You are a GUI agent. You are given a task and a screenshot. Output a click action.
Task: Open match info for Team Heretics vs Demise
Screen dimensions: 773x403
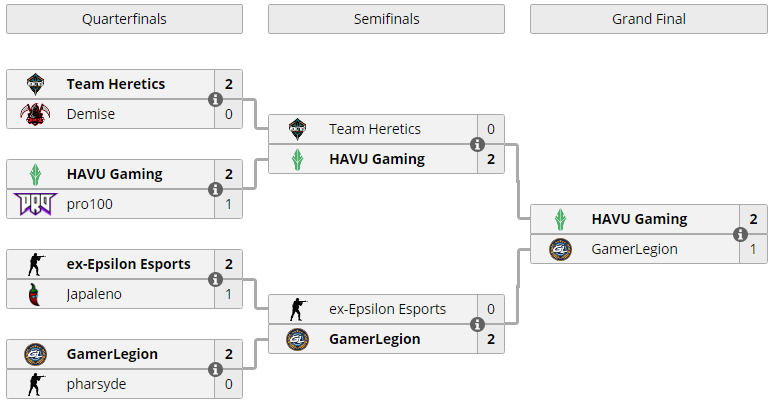pyautogui.click(x=215, y=99)
